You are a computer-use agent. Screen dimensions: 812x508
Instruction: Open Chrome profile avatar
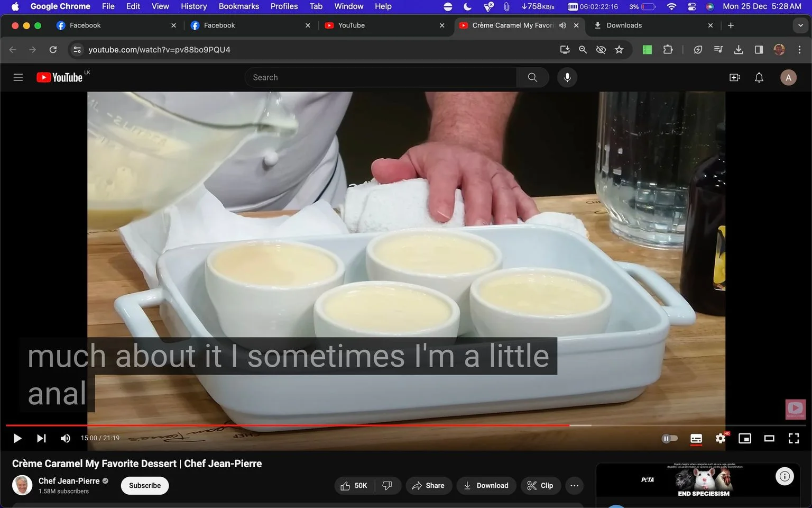779,50
